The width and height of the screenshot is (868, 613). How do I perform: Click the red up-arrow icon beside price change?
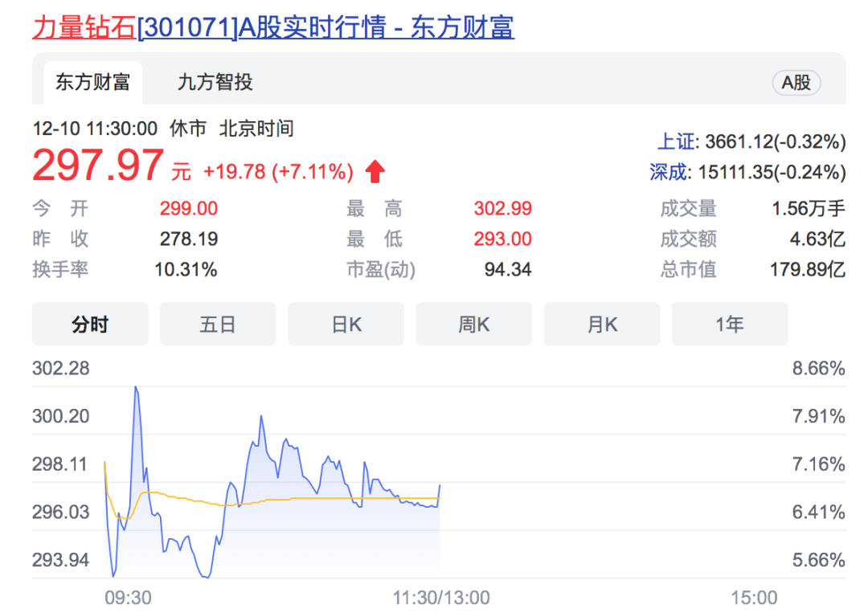pos(375,171)
